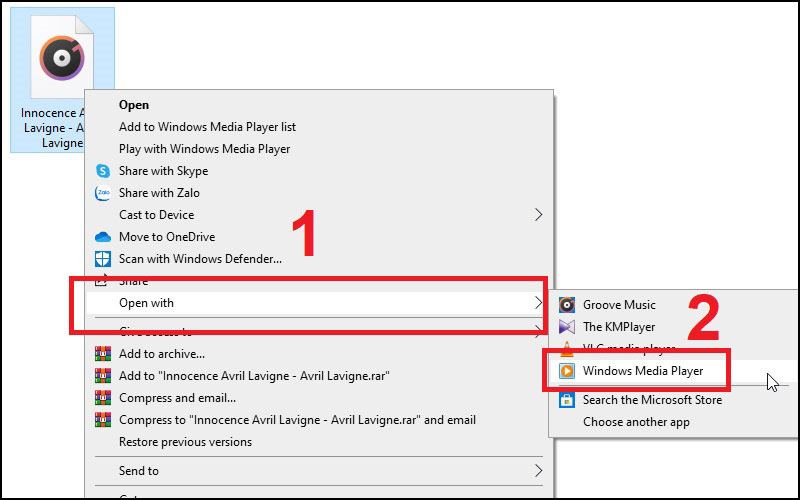Viewport: 800px width, 500px height.
Task: Select Compress to rar and email entry
Action: coord(319,419)
